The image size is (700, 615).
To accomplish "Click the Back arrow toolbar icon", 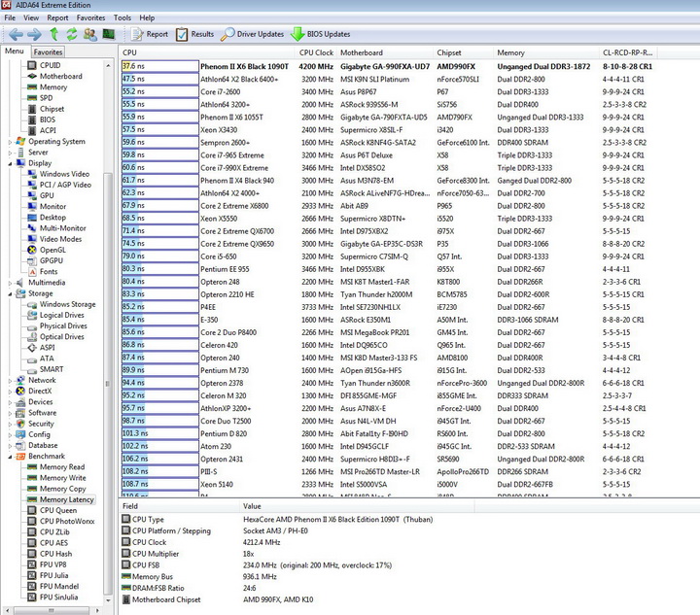I will 16,34.
